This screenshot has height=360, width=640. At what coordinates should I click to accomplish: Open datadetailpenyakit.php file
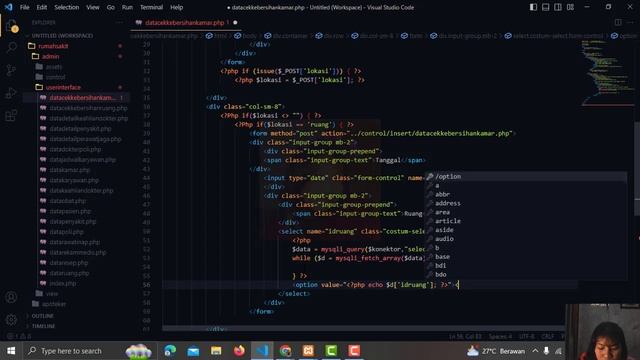[80, 129]
